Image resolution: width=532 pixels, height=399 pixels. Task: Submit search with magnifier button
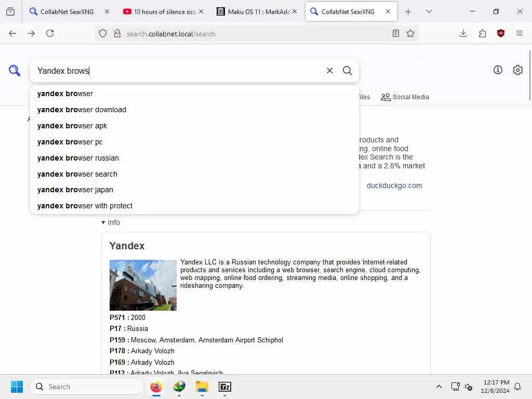pyautogui.click(x=347, y=71)
